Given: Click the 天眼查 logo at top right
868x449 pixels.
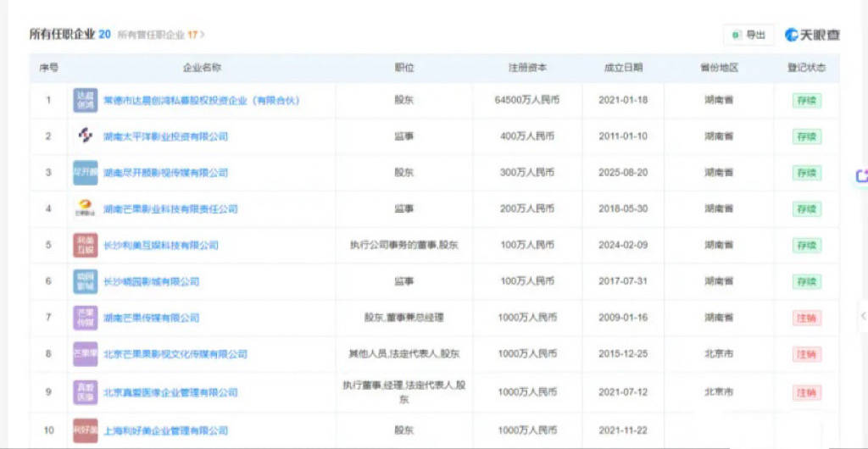Looking at the screenshot, I should coord(811,35).
